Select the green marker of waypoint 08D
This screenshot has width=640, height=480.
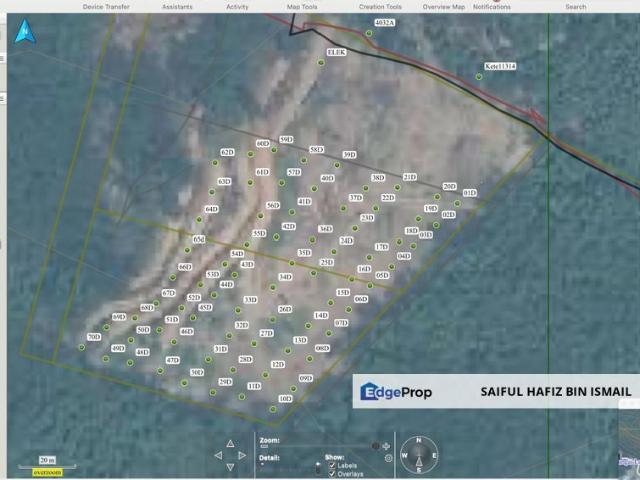click(x=310, y=359)
